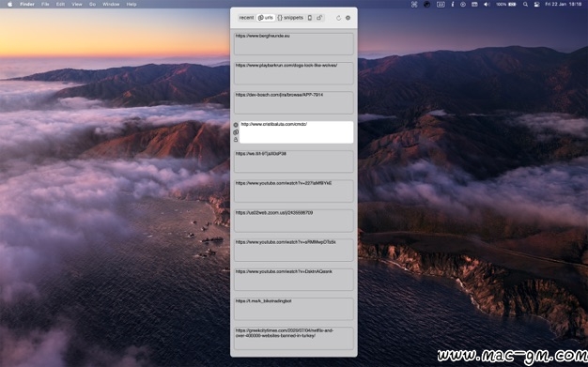This screenshot has height=367, width=588.
Task: Open the Go menu
Action: [x=92, y=4]
